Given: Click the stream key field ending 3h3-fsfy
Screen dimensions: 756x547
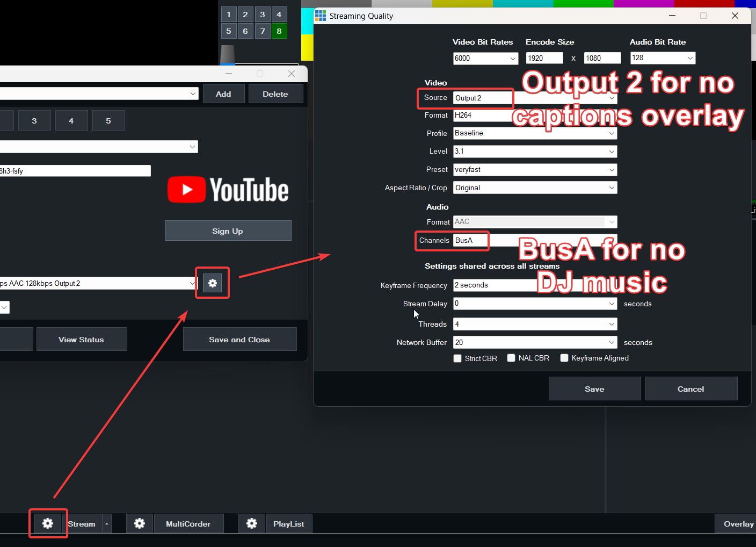Looking at the screenshot, I should coord(75,171).
